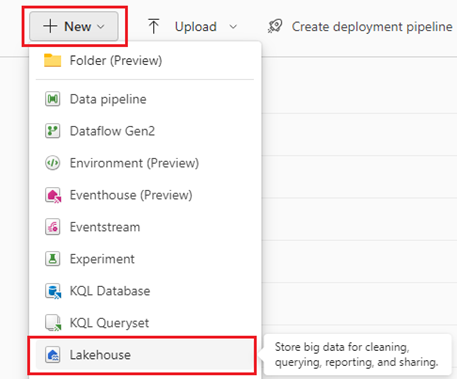Choose Eventstream from the menu

tap(145, 227)
